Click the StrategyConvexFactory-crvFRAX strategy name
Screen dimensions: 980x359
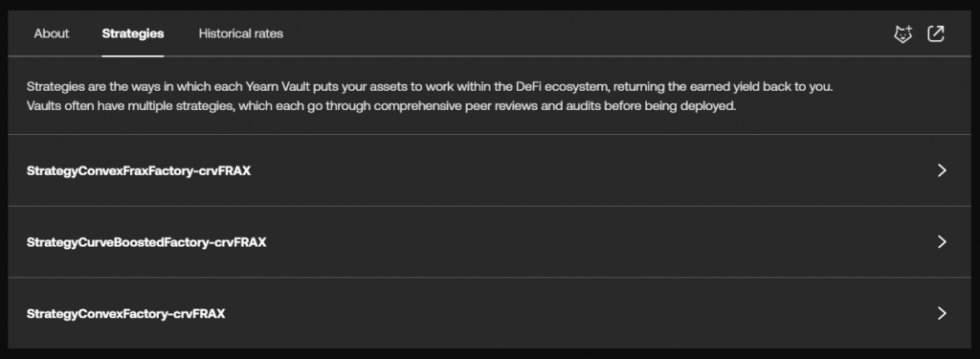pos(125,313)
